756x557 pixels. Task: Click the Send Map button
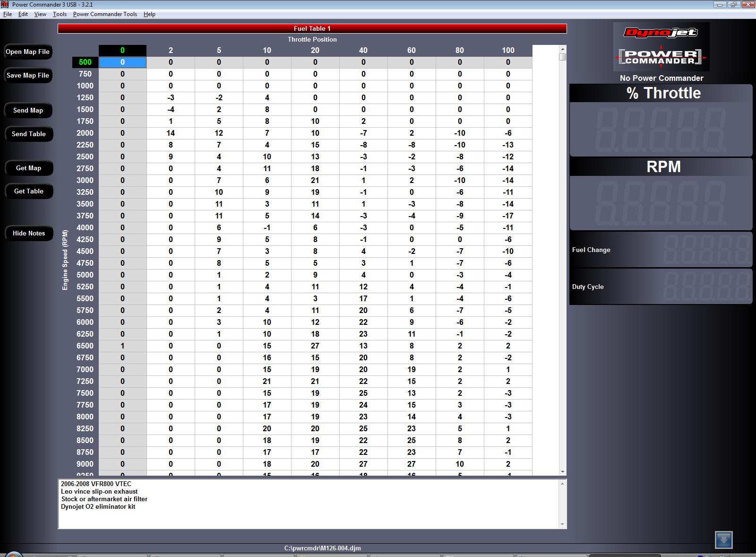[x=28, y=110]
